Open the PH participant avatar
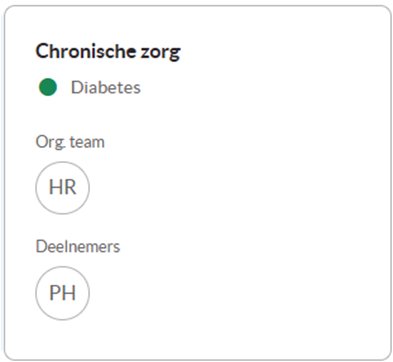The width and height of the screenshot is (393, 362). tap(62, 293)
